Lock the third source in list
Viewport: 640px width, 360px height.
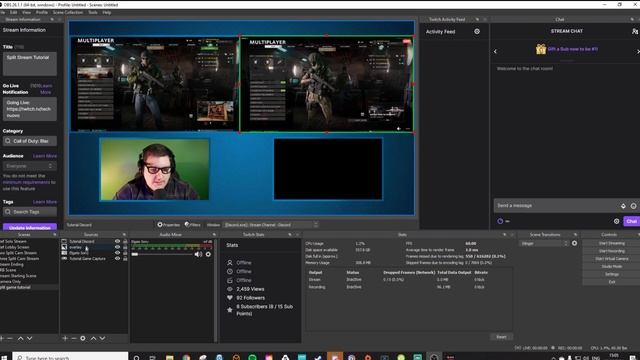point(125,253)
